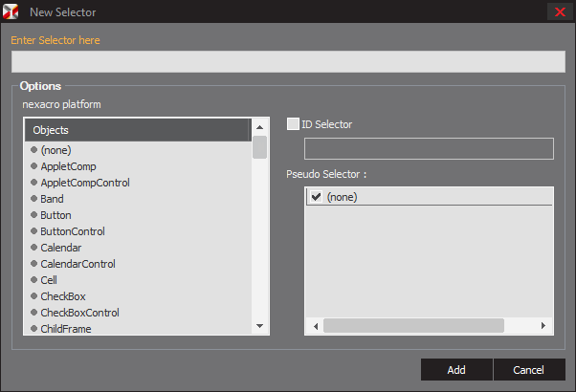Close the New Selector dialog
Viewport: 576px width, 392px height.
click(560, 11)
